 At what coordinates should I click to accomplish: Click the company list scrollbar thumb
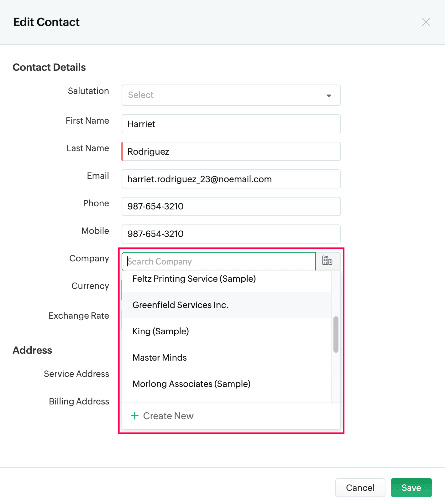336,334
